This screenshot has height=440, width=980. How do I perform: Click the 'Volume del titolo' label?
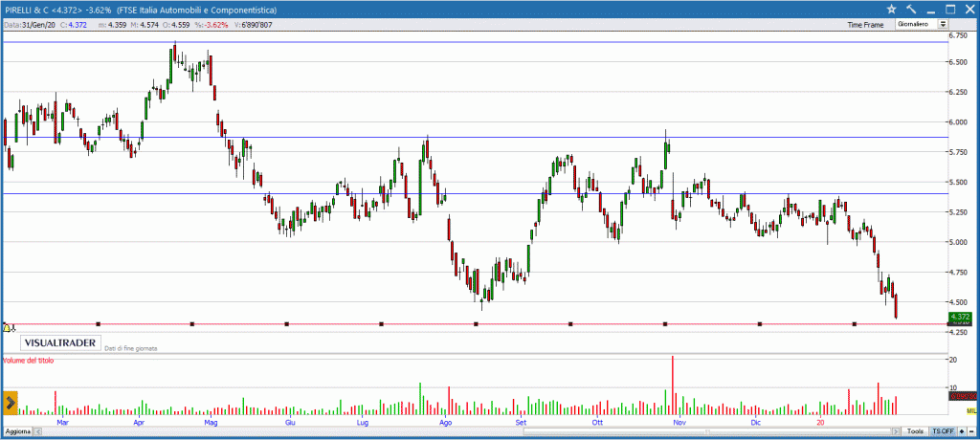point(28,361)
